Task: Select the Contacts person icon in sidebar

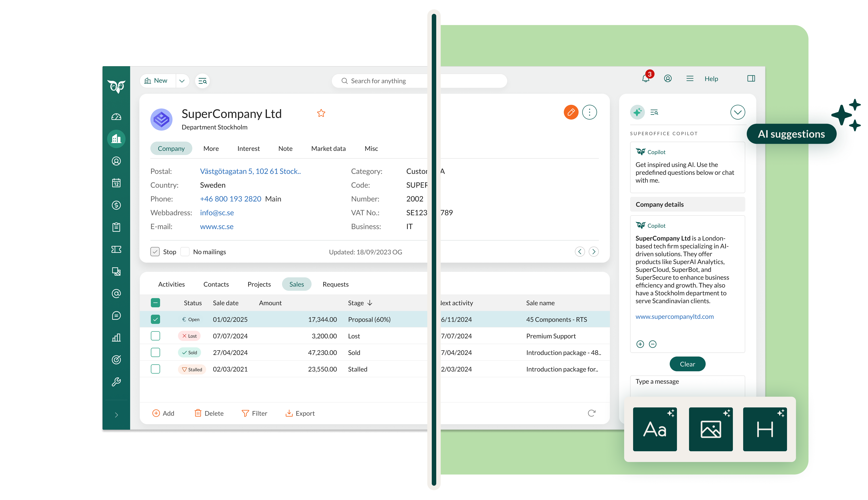Action: (x=117, y=161)
